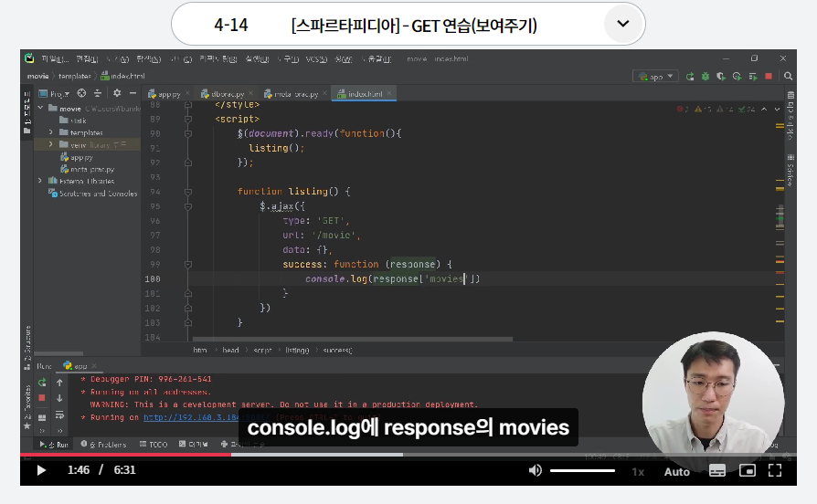Click the concurrency run list icon
Screen dimensions: 817x504
(753, 77)
